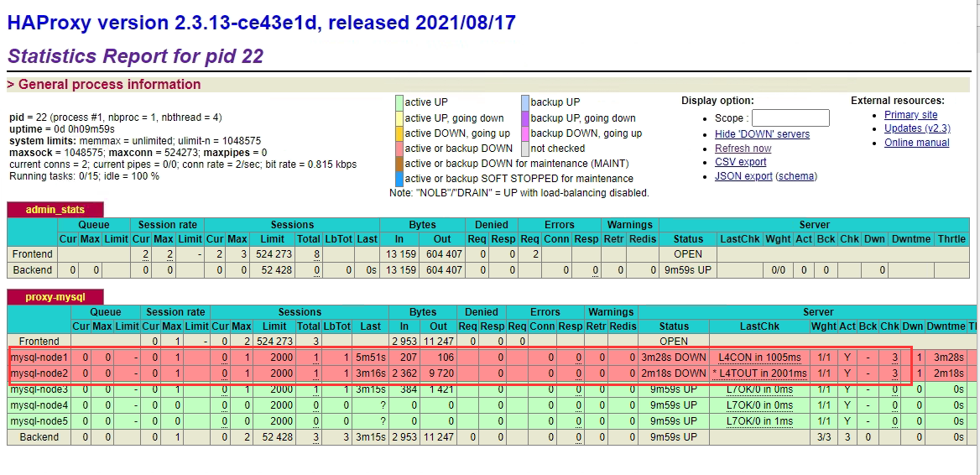Click the proxy-mysql section label

pyautogui.click(x=55, y=297)
